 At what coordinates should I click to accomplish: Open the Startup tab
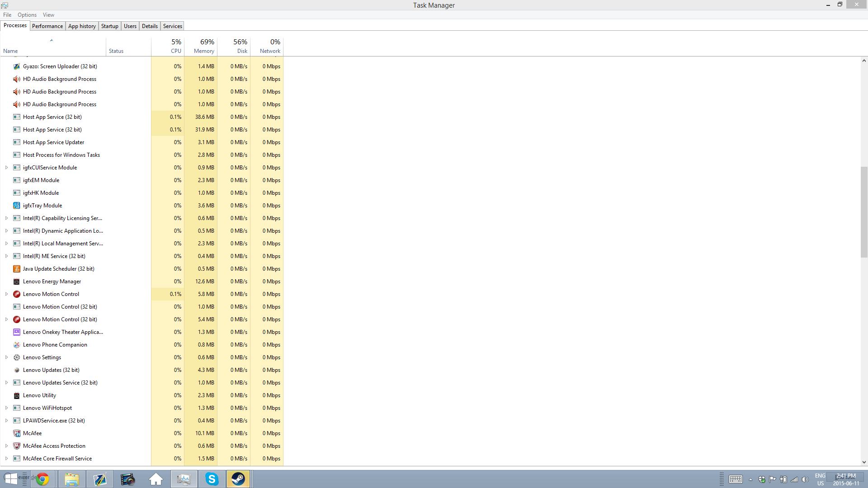tap(109, 26)
